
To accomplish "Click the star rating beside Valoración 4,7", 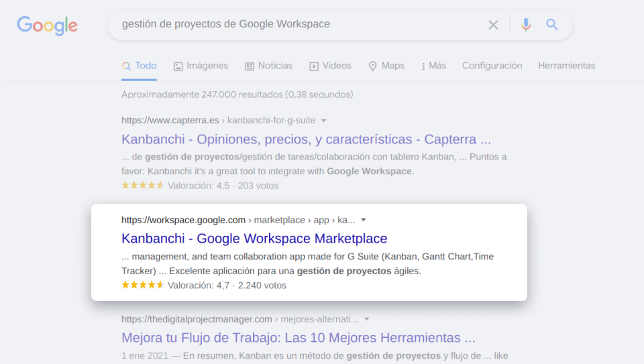I will tap(142, 284).
